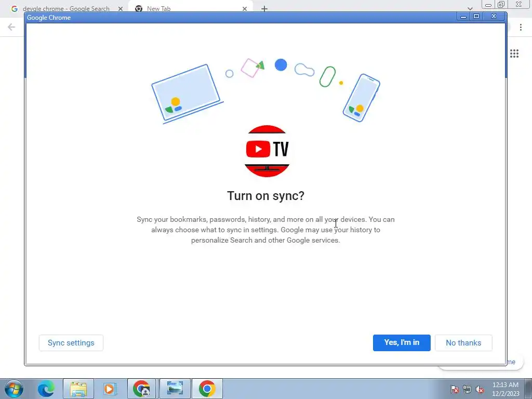The width and height of the screenshot is (532, 399).
Task: Click the Turn on sync? heading
Action: pos(265,196)
